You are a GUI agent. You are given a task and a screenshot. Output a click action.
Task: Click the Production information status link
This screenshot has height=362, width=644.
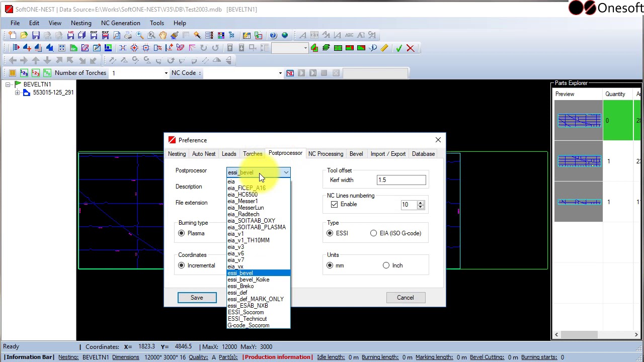tap(277, 357)
